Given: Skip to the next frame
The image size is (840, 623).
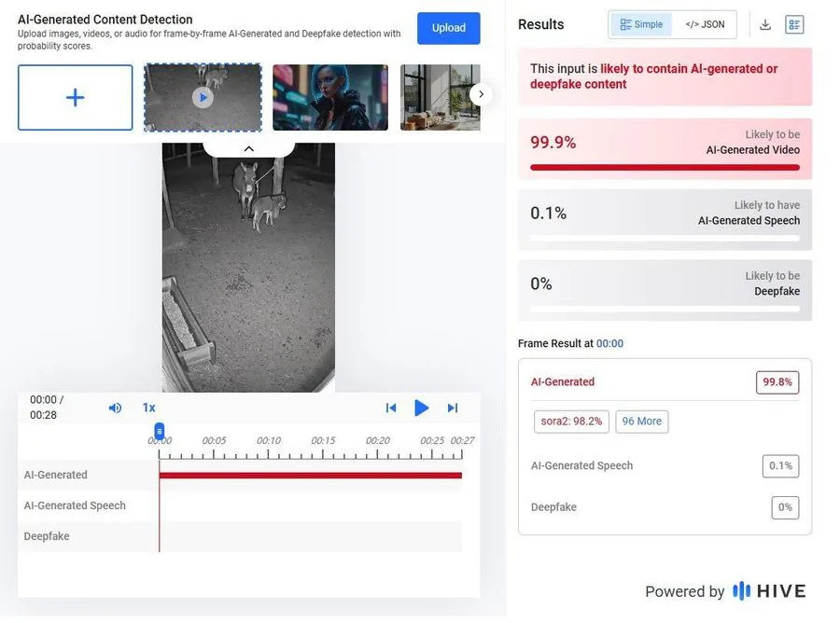Looking at the screenshot, I should 452,407.
